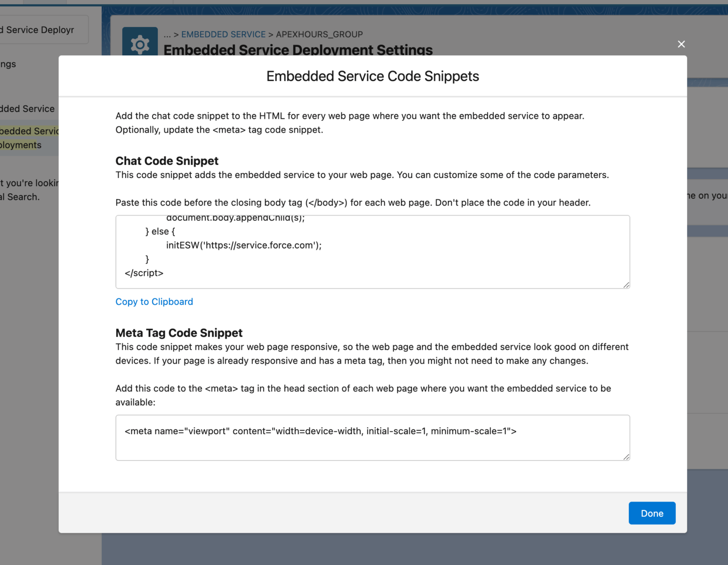Image resolution: width=728 pixels, height=565 pixels.
Task: Click the Embedded Service Deployment Settings page title
Action: tap(298, 50)
